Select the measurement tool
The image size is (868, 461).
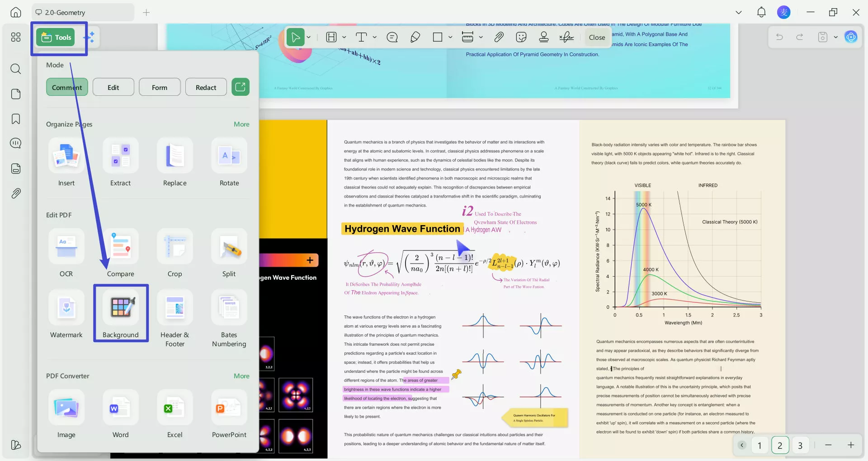click(467, 37)
